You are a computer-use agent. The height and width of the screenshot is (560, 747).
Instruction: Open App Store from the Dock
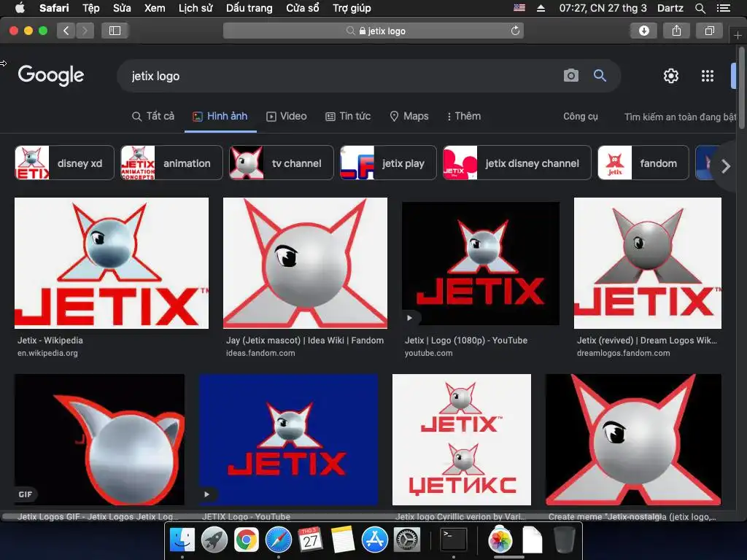coord(374,540)
